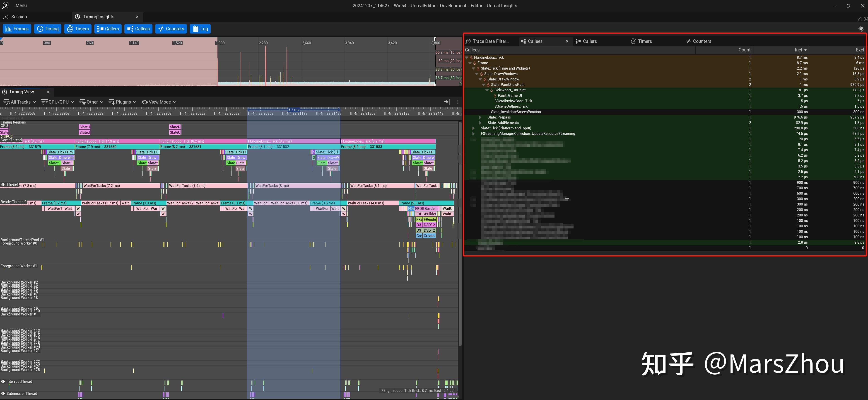This screenshot has height=400, width=868.
Task: Open the Timing View three-dot options menu
Action: click(x=458, y=102)
